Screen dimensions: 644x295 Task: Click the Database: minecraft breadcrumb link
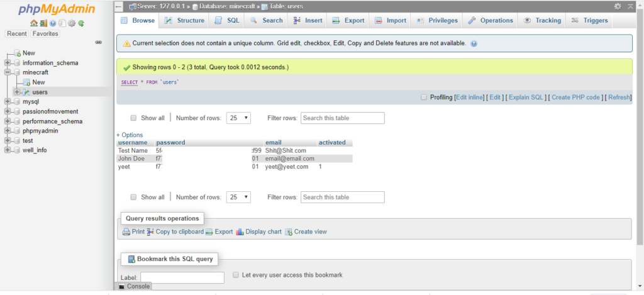(x=227, y=6)
